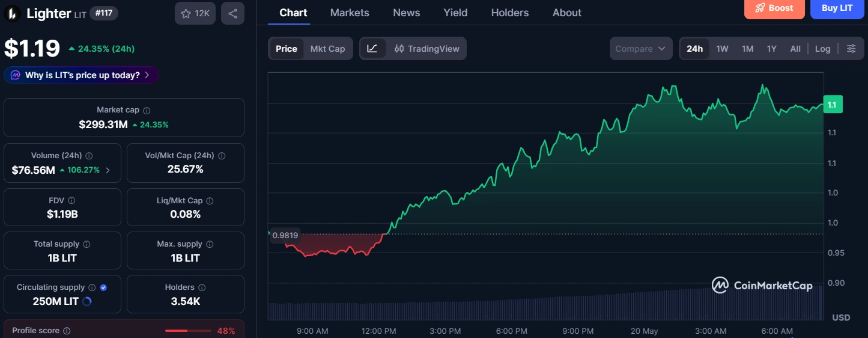Image resolution: width=868 pixels, height=338 pixels.
Task: Open FDV info icon
Action: (72, 201)
